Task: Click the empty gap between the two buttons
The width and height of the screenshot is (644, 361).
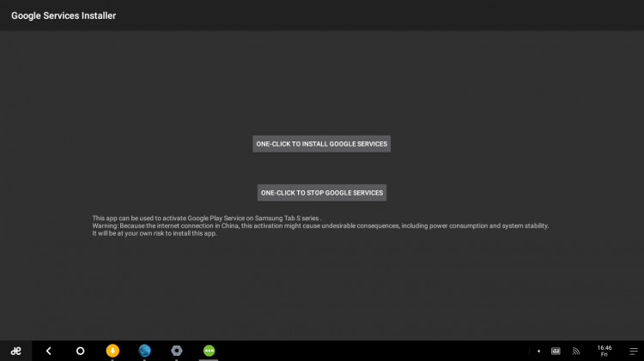Action: tap(321, 168)
